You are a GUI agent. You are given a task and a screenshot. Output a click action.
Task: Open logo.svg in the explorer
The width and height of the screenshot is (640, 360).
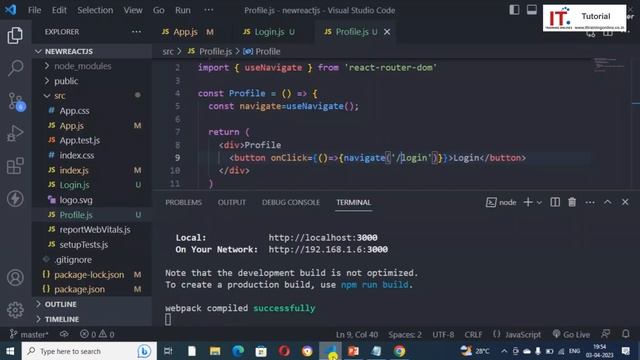[92, 200]
